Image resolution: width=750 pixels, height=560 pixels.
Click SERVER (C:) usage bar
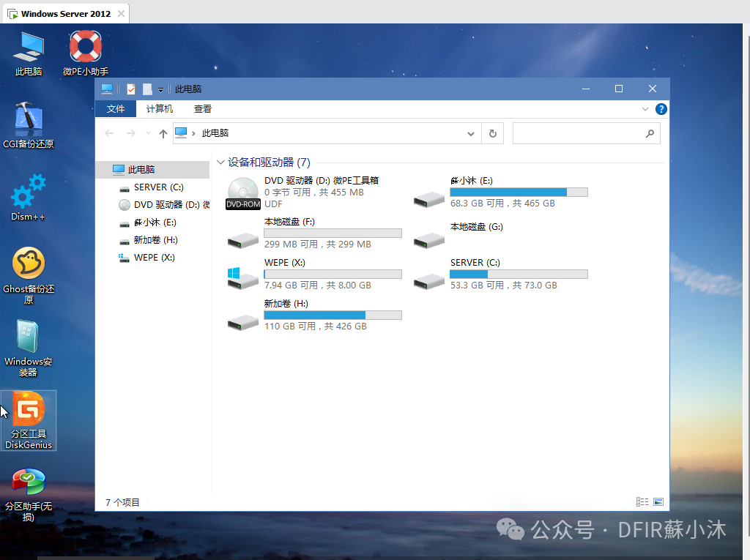(519, 274)
